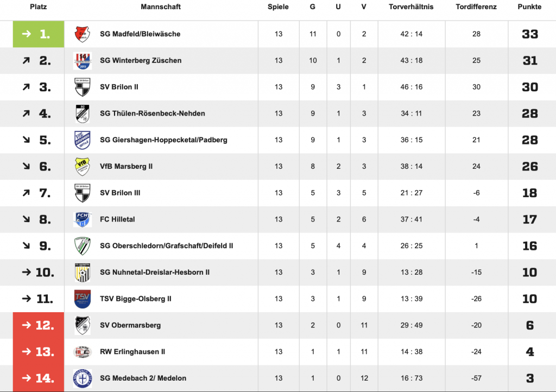Click the RW Erlinghausen II logo
The image size is (556, 392).
click(83, 352)
